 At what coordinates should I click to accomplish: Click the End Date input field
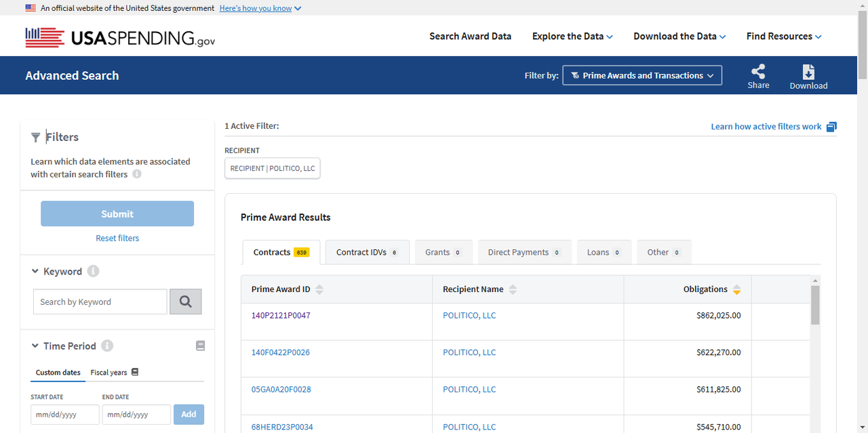(136, 414)
